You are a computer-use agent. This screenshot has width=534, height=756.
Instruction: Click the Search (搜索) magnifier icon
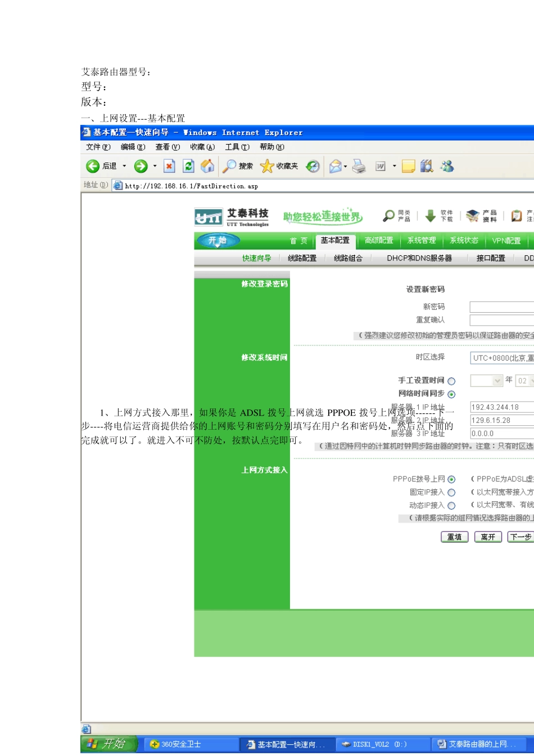point(229,166)
